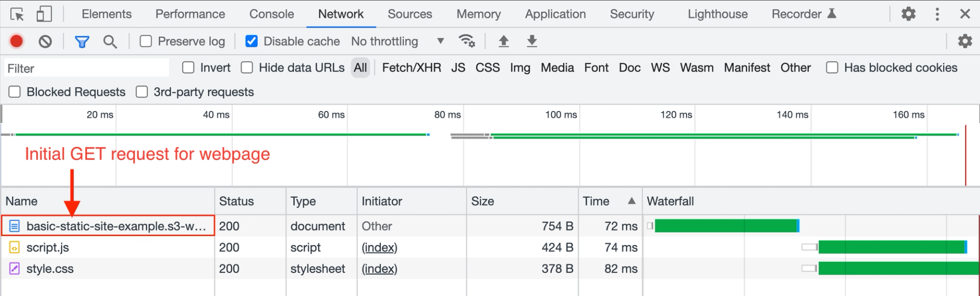This screenshot has width=980, height=296.
Task: Open network search with magnifier icon
Action: tap(110, 41)
